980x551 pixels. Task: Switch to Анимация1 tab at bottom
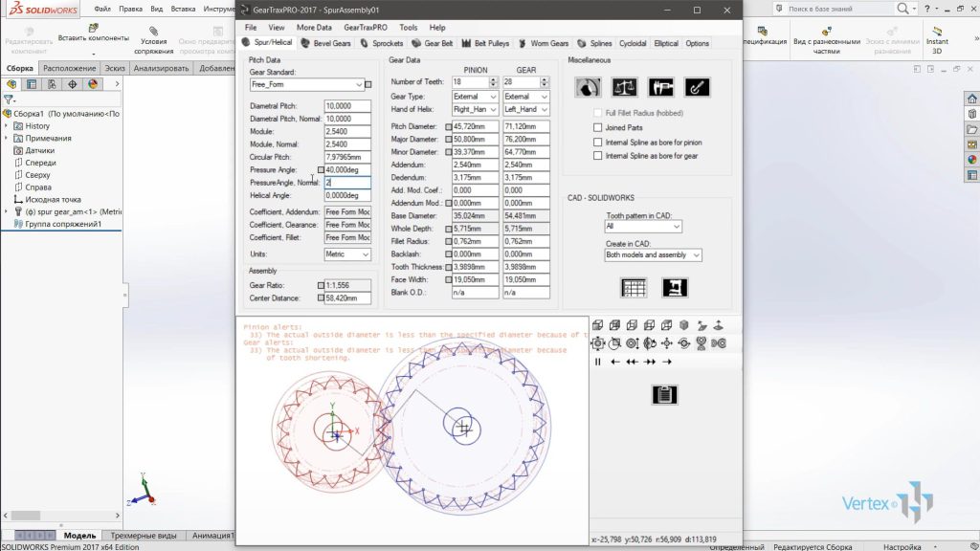(212, 536)
